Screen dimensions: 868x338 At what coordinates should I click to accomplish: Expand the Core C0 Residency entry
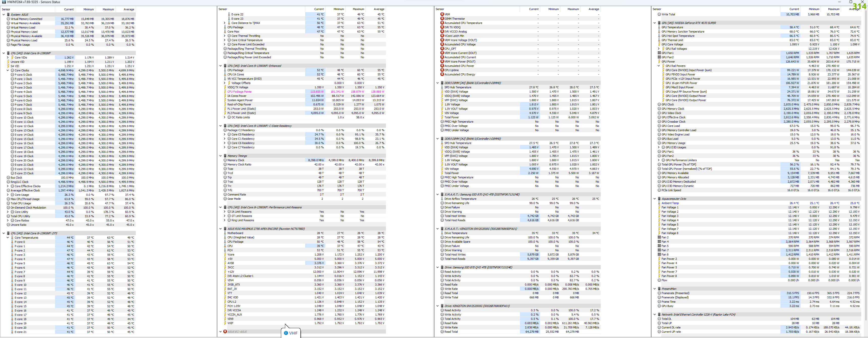pos(225,135)
